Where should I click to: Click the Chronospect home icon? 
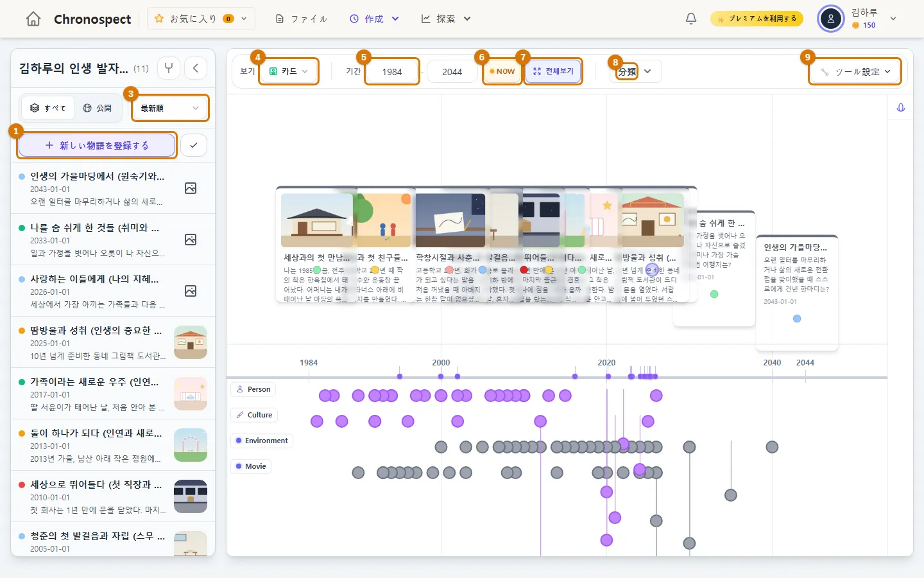pos(33,19)
